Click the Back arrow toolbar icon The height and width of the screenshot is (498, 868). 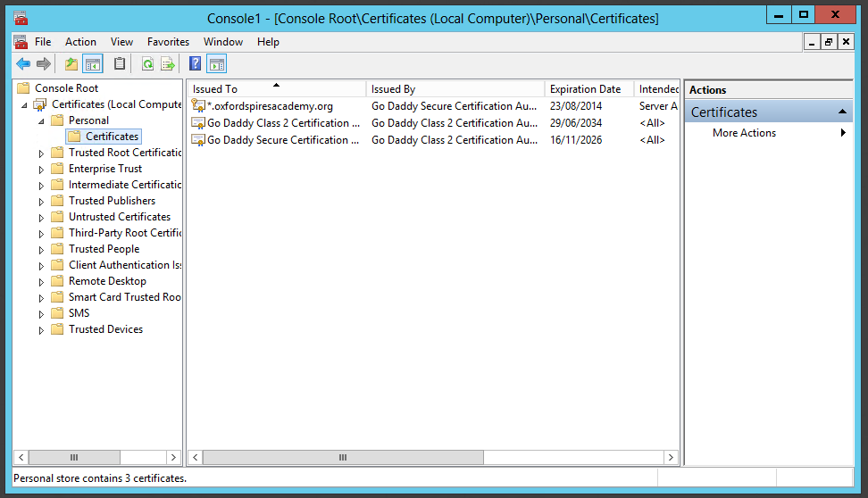click(23, 64)
